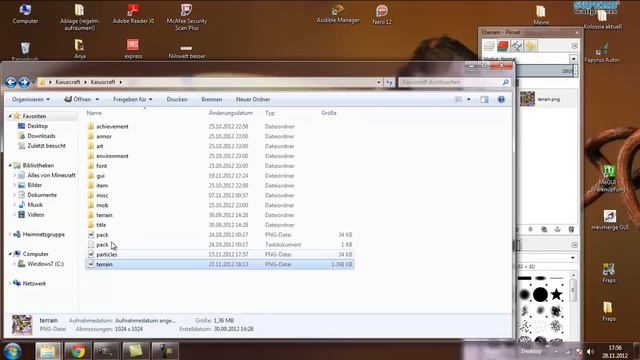
Task: Open the Dokumente library
Action: coord(42,195)
